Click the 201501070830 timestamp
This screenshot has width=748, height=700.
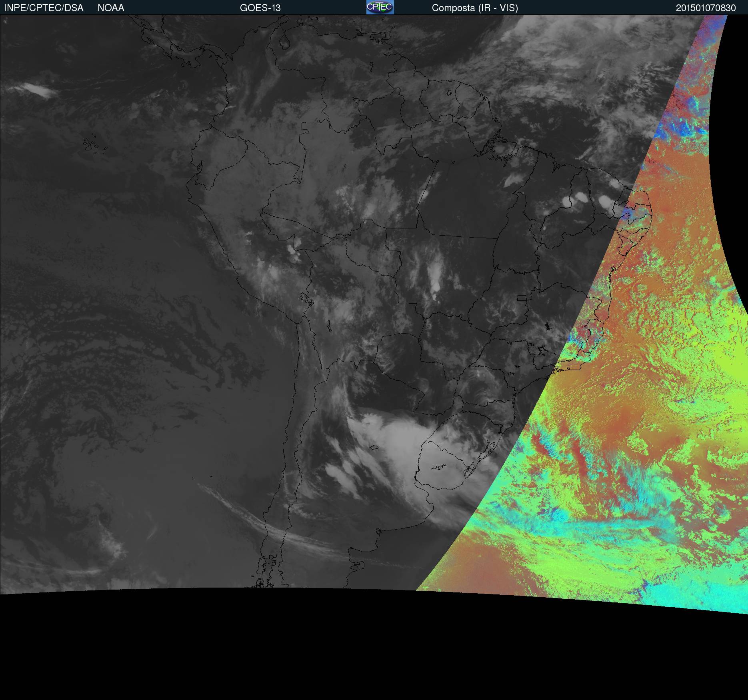pyautogui.click(x=706, y=8)
